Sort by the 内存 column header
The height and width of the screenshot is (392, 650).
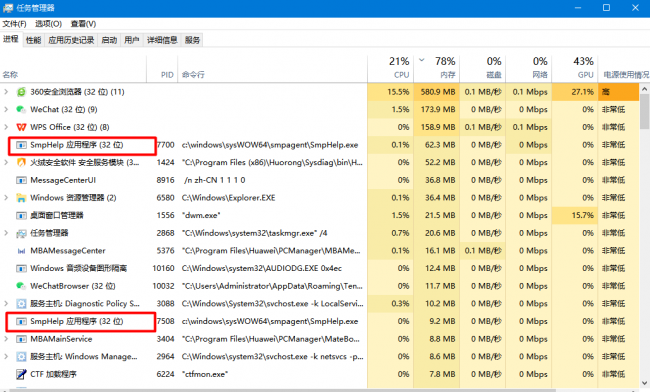pyautogui.click(x=437, y=69)
